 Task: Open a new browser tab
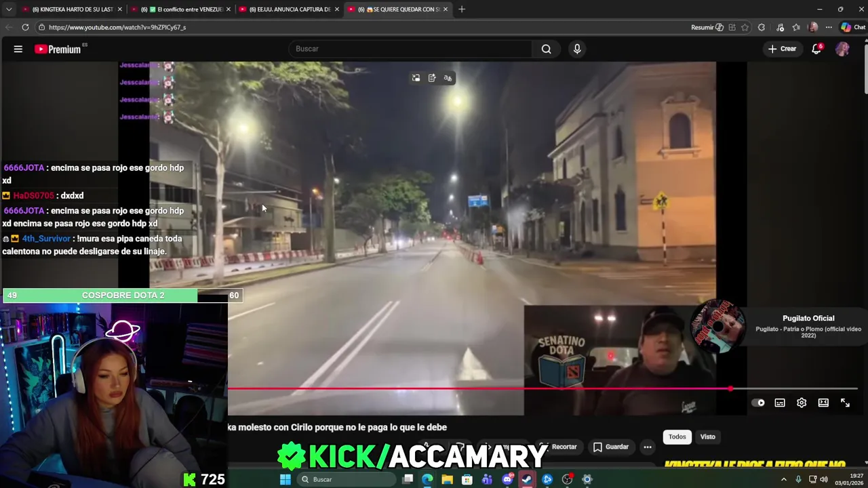[462, 9]
